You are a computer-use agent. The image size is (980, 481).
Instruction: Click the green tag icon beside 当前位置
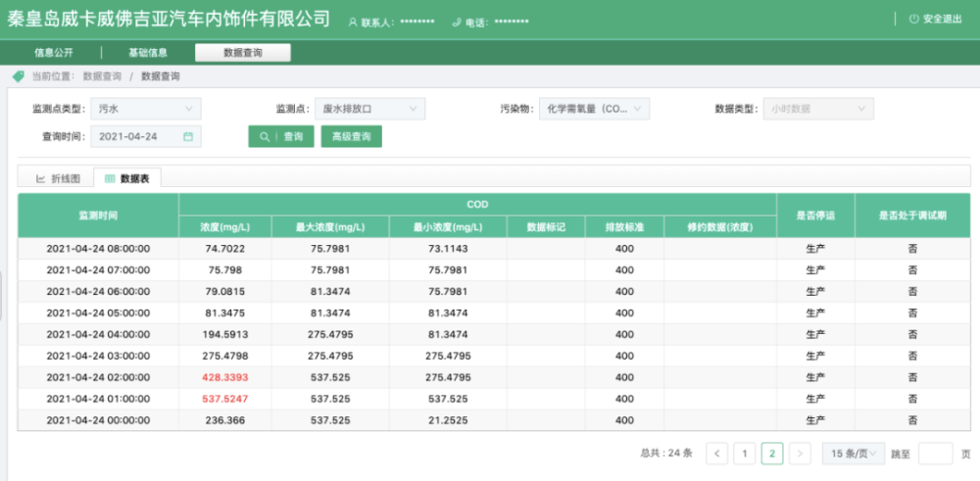18,75
